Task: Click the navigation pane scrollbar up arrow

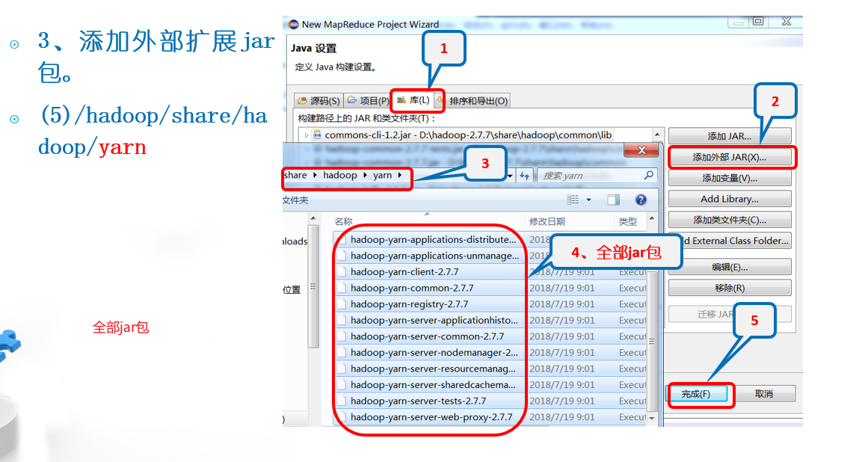Action: coord(313,218)
